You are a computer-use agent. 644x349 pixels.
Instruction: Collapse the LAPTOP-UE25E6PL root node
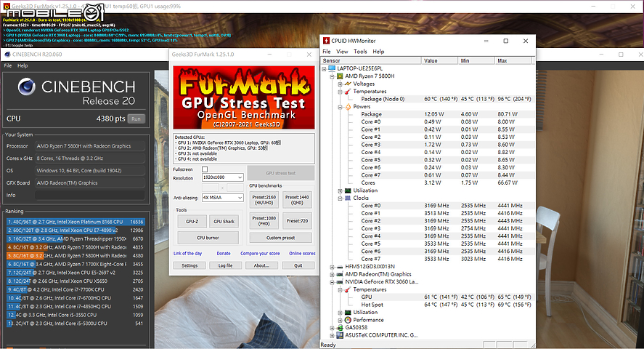pyautogui.click(x=324, y=68)
